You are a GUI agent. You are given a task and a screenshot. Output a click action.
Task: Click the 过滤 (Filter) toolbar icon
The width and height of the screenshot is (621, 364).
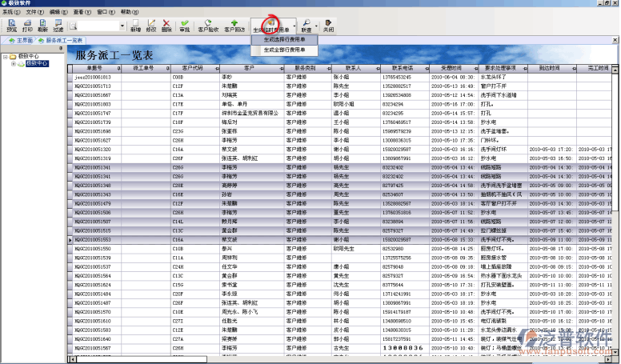(x=58, y=25)
